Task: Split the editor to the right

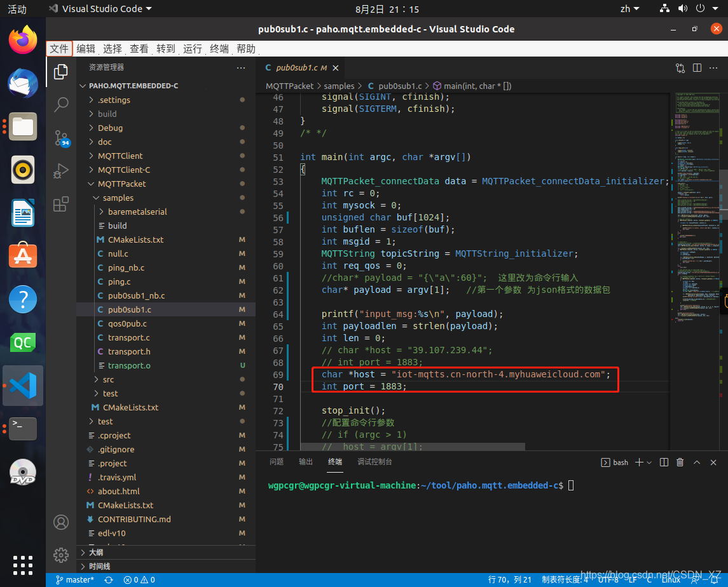Action: coord(697,68)
